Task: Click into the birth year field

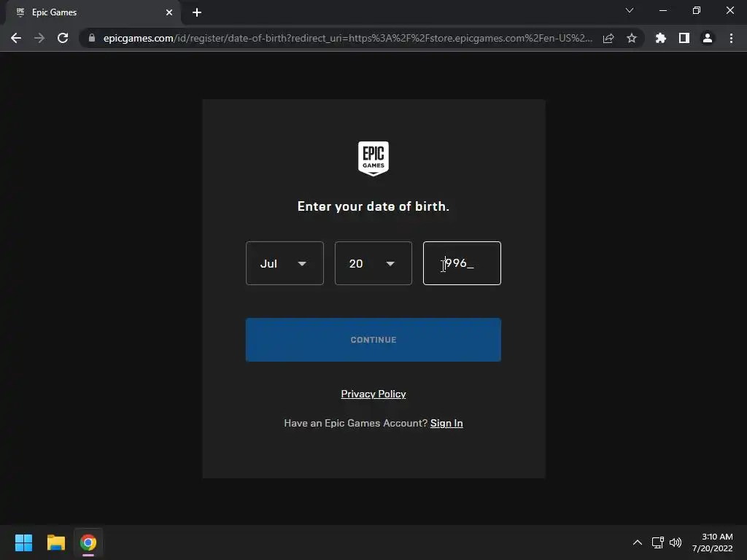Action: tap(462, 263)
